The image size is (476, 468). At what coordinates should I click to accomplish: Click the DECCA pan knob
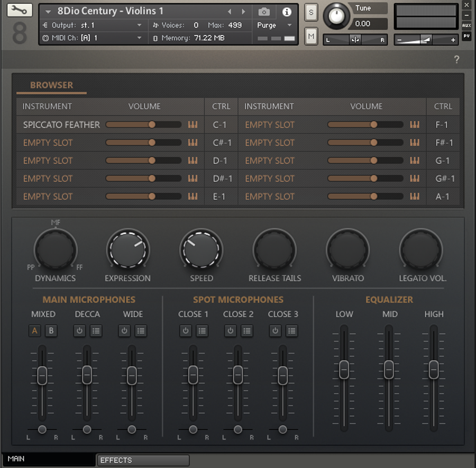pos(87,429)
